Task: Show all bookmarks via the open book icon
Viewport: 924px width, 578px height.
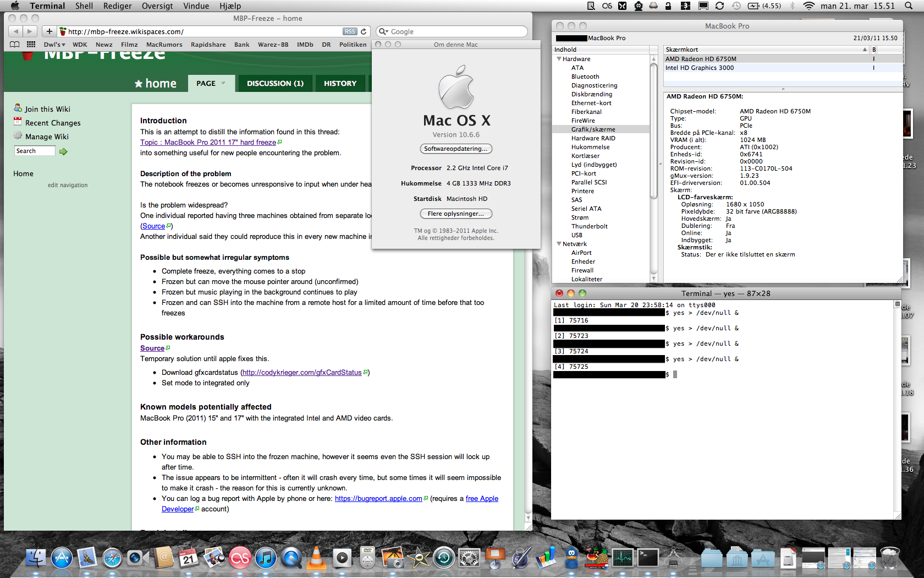Action: coord(15,45)
